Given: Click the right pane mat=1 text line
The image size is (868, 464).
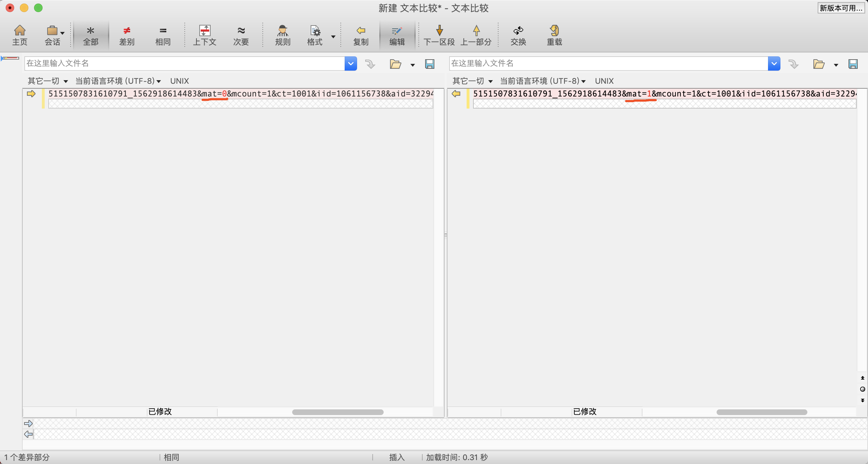Looking at the screenshot, I should [665, 94].
